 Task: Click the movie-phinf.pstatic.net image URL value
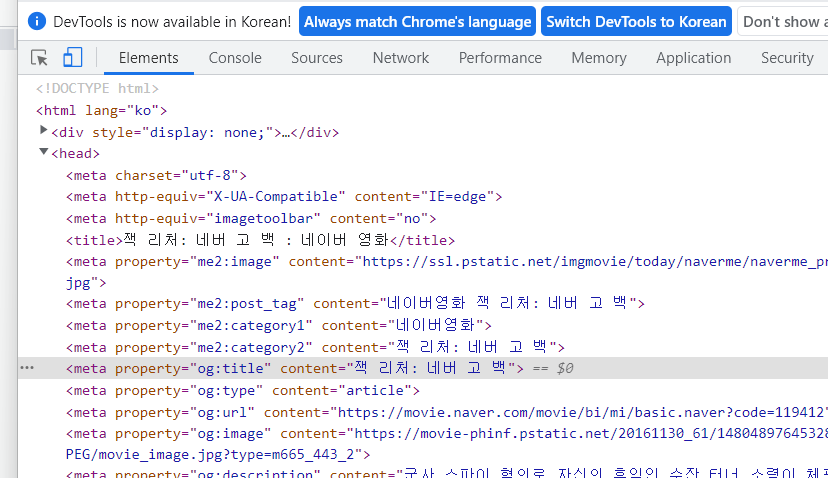pos(591,434)
